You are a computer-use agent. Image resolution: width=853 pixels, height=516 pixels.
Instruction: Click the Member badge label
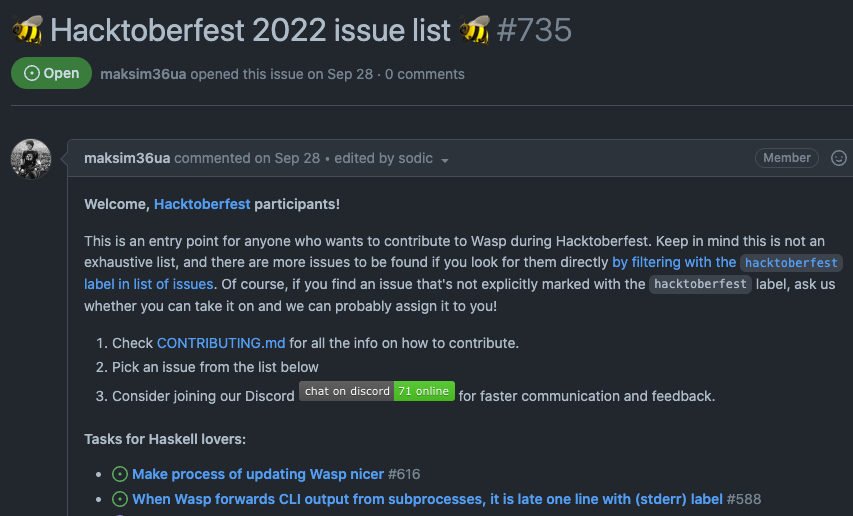787,158
